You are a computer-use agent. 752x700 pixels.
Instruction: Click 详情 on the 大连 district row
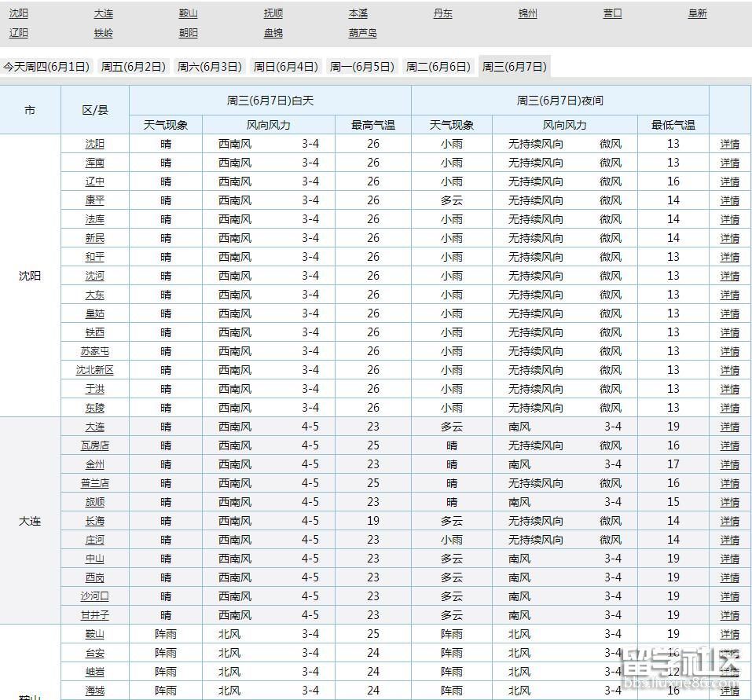click(x=731, y=427)
